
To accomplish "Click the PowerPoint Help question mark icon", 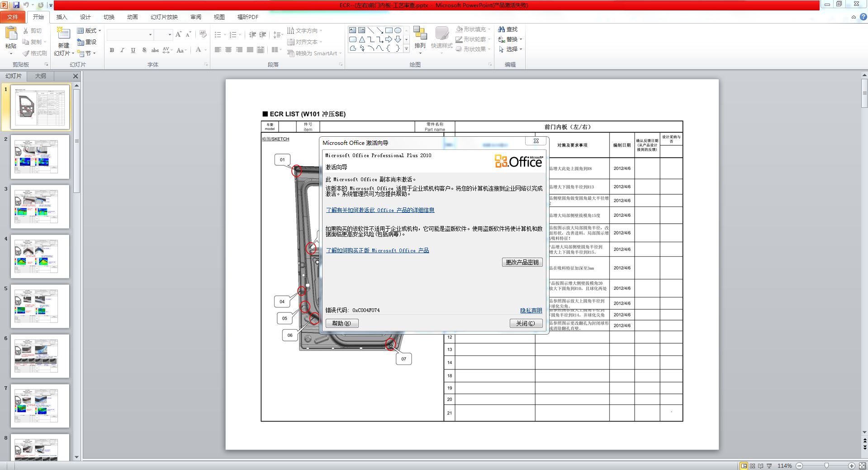I will click(862, 17).
